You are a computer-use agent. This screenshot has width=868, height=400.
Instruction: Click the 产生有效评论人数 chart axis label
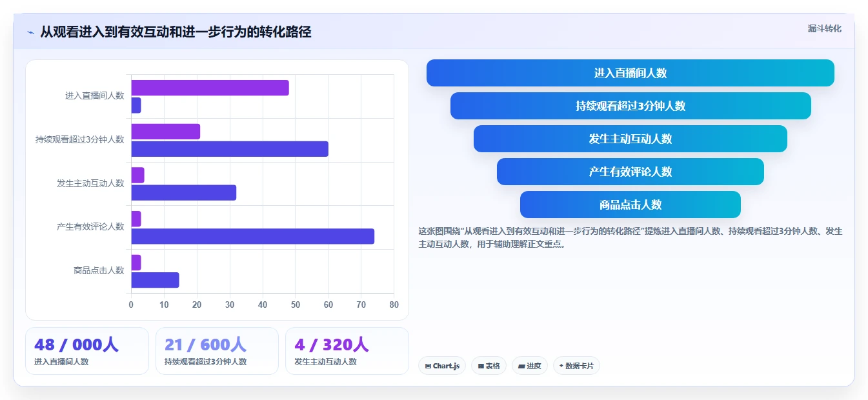coord(90,226)
